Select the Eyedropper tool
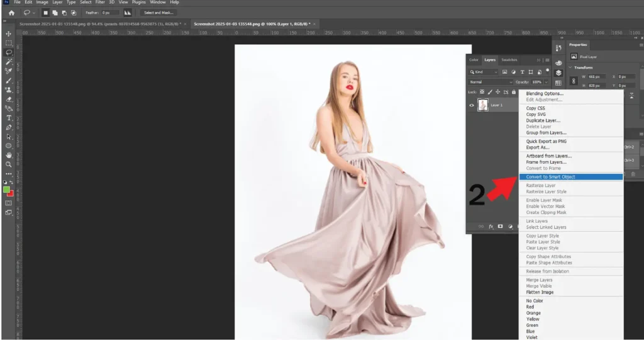 (9, 71)
